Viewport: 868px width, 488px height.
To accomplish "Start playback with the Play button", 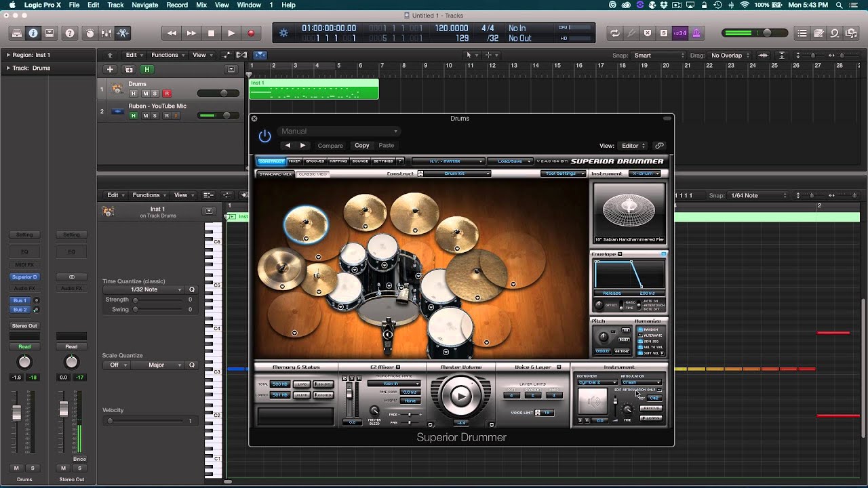I will pos(231,33).
